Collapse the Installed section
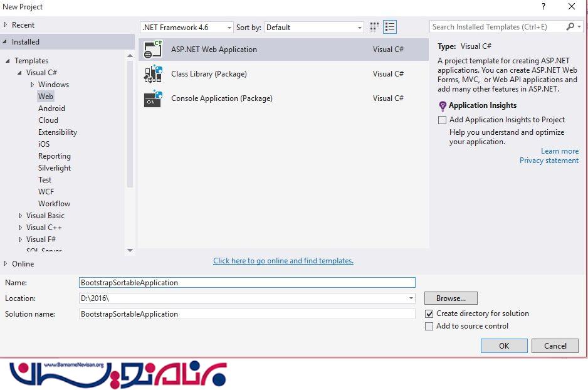Image resolution: width=588 pixels, height=390 pixels. tap(5, 41)
